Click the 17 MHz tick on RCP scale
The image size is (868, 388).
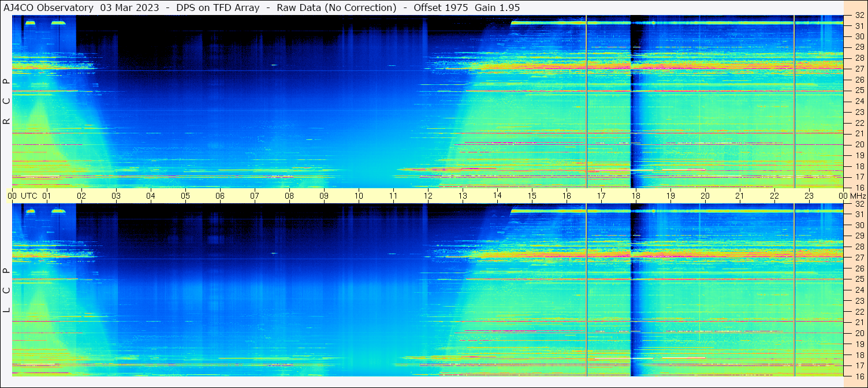(x=859, y=177)
